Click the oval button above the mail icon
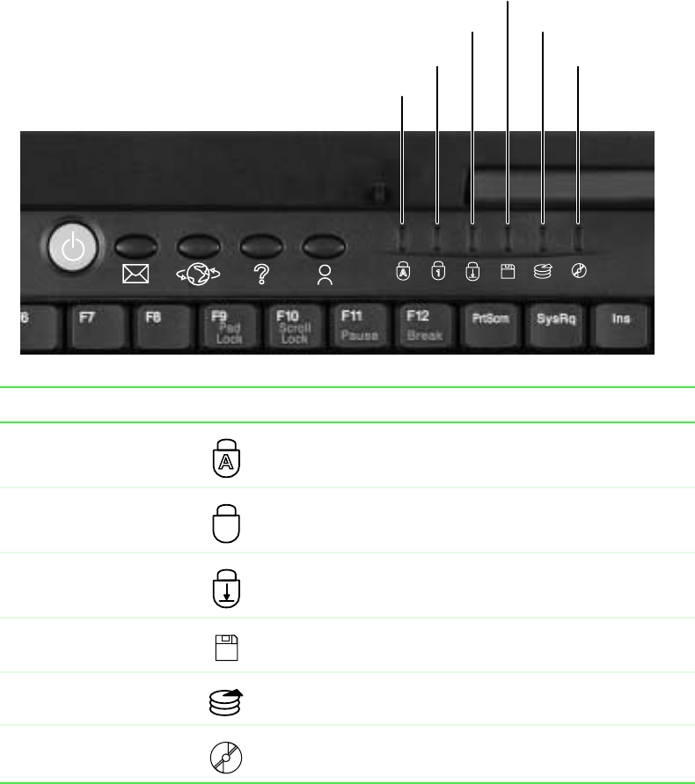This screenshot has height=784, width=695. [136, 246]
